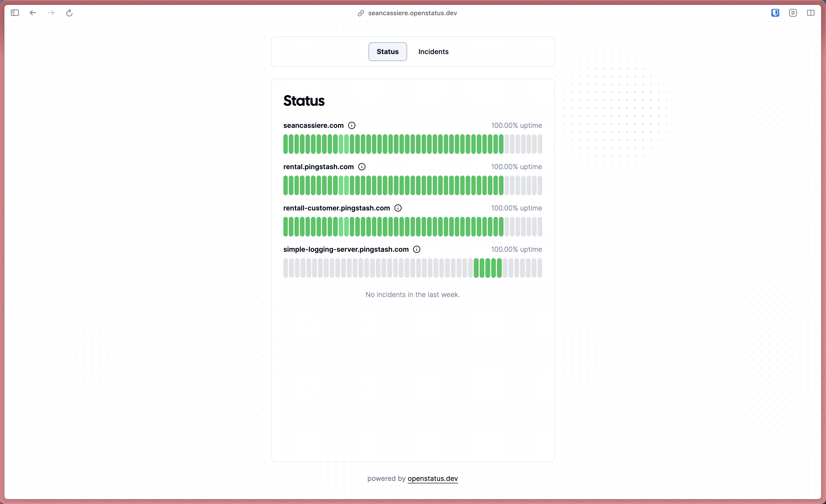This screenshot has height=504, width=826.
Task: Open the Bitwarden extension
Action: click(775, 13)
